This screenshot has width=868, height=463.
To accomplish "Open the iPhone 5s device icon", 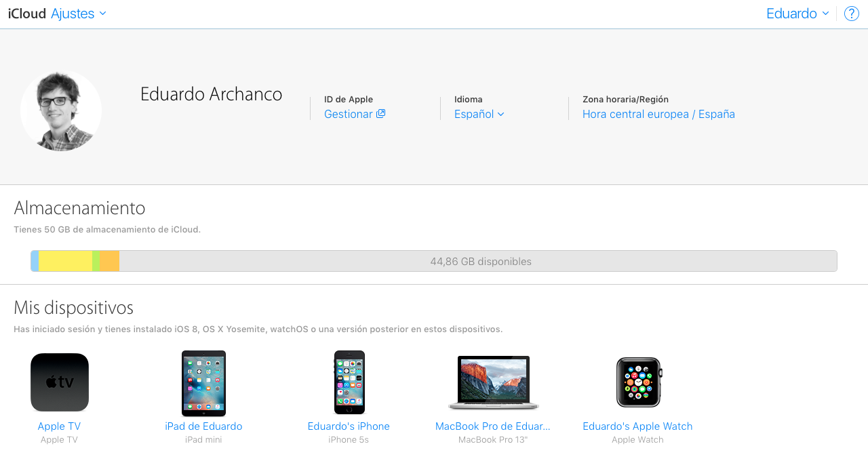I will pos(349,382).
